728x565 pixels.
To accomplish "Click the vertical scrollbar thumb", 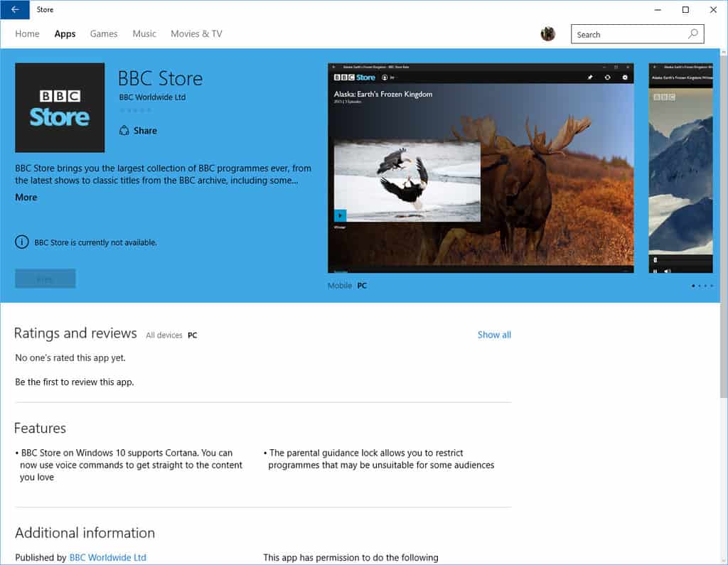I will [x=724, y=225].
